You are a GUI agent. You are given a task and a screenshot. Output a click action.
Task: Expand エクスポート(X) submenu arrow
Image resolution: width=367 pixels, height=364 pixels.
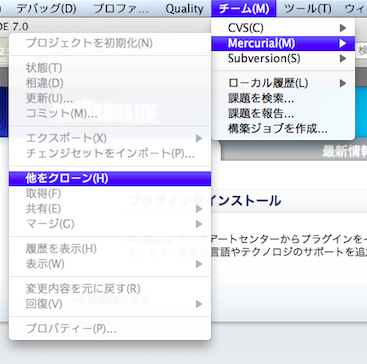click(x=199, y=138)
